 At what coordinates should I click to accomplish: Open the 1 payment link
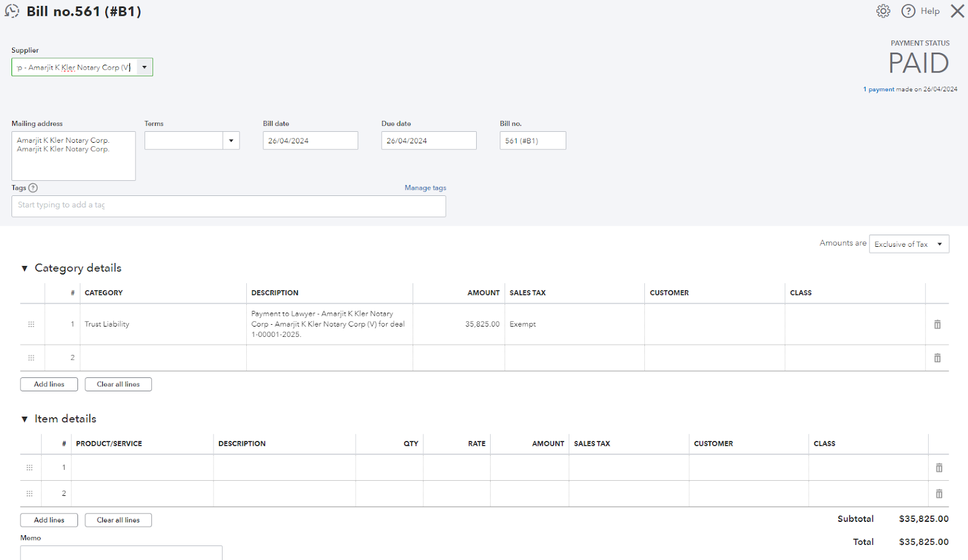878,90
